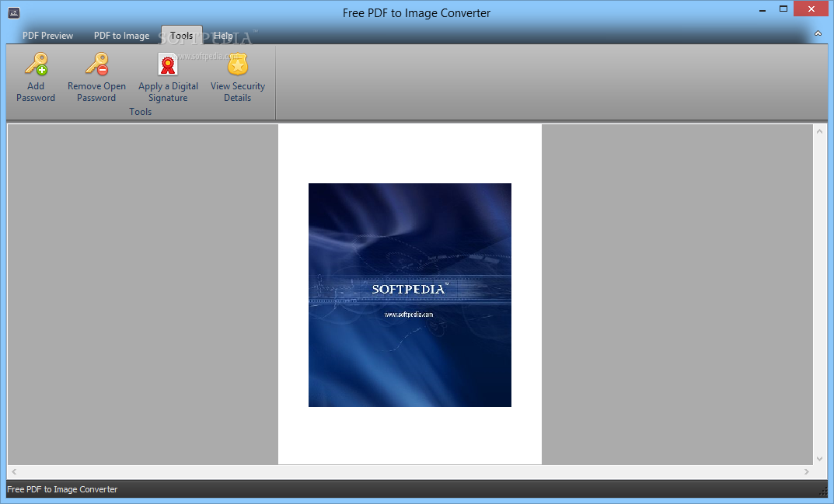Image resolution: width=834 pixels, height=504 pixels.
Task: Open the PDF to Image tab
Action: coord(122,36)
